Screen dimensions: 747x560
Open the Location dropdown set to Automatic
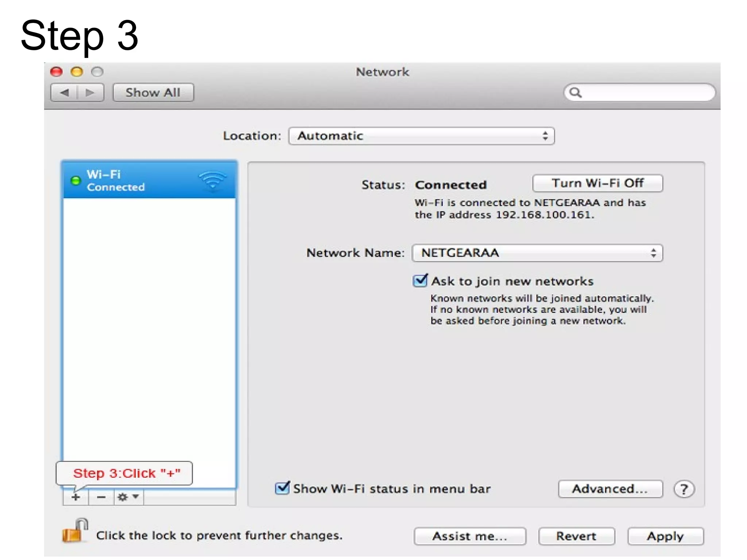421,136
